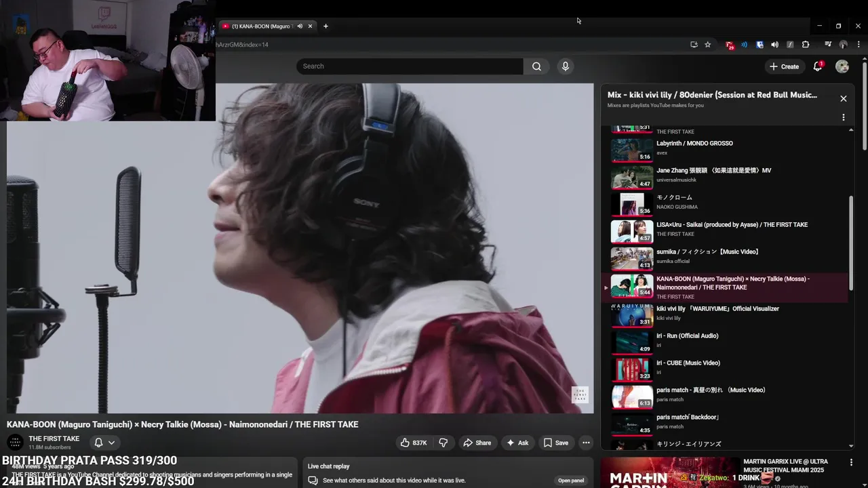This screenshot has width=868, height=488.
Task: Close the Mix playlist panel
Action: tap(844, 98)
